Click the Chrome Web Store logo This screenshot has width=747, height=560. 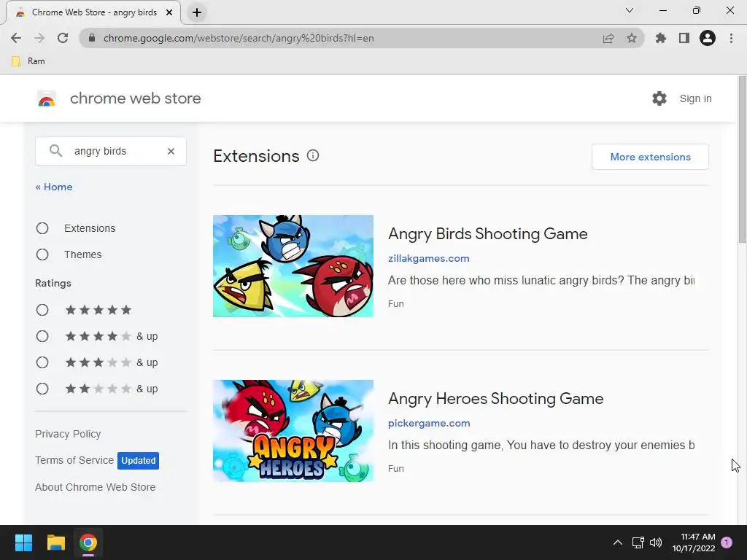[x=47, y=98]
